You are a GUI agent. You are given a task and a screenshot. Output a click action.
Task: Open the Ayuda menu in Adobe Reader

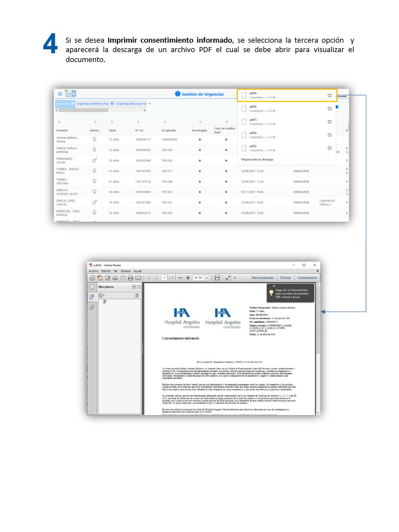point(138,271)
